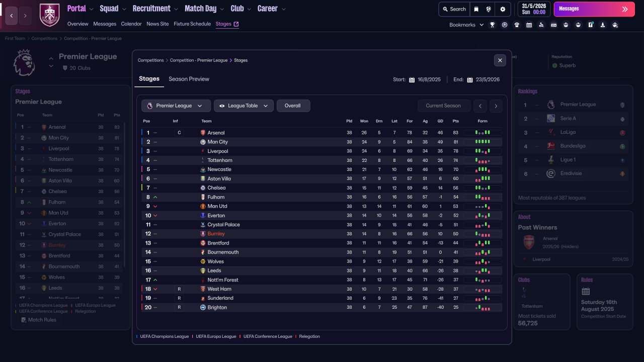Click the Start date calendar icon

[x=412, y=79]
